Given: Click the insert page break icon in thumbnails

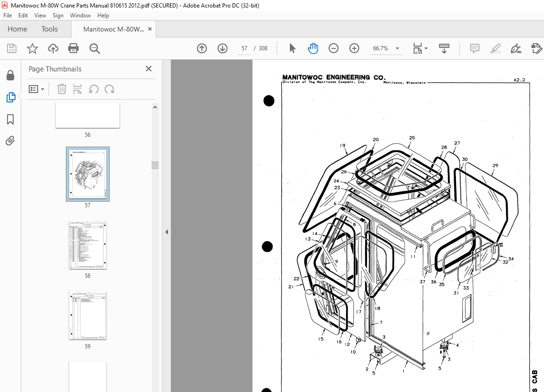Looking at the screenshot, I should pos(77,89).
